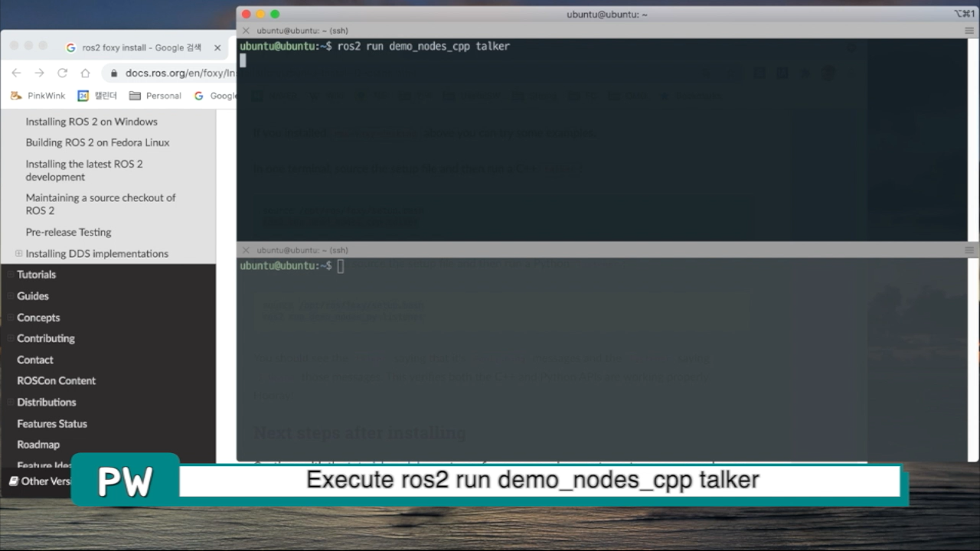
Task: Click the red close button of the terminal window
Action: (246, 15)
